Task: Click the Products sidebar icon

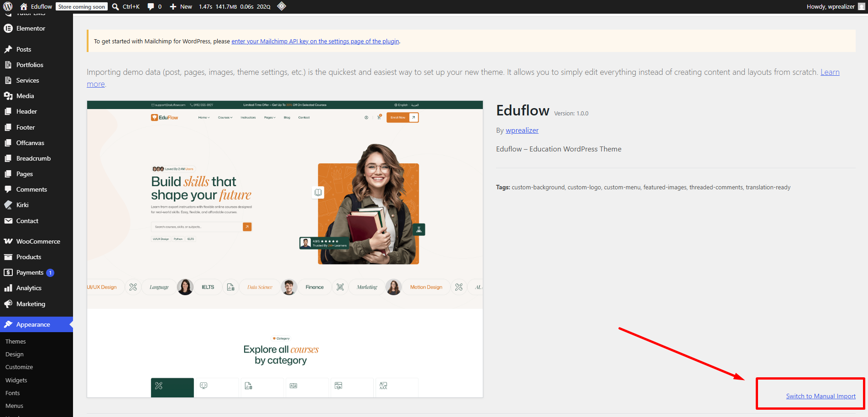Action: pyautogui.click(x=8, y=257)
